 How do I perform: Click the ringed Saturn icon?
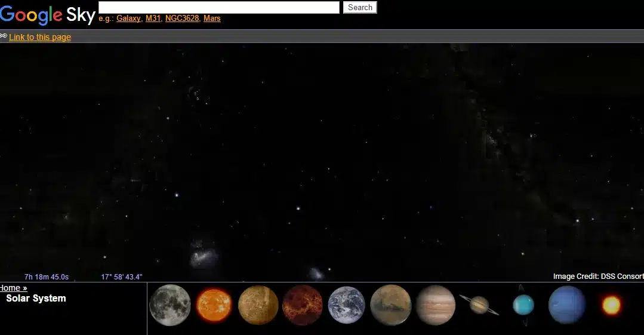(479, 305)
